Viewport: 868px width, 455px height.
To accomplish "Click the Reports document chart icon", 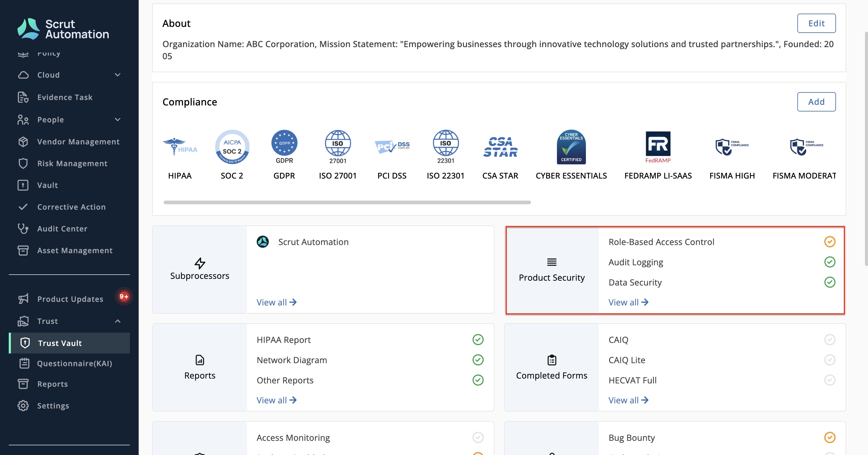I will point(200,360).
